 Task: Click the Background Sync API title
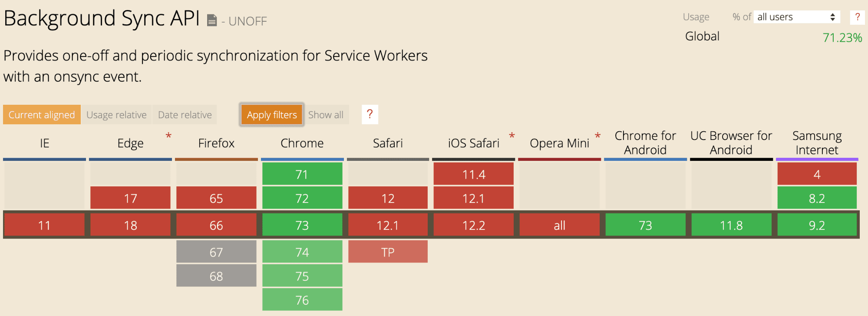pos(102,18)
